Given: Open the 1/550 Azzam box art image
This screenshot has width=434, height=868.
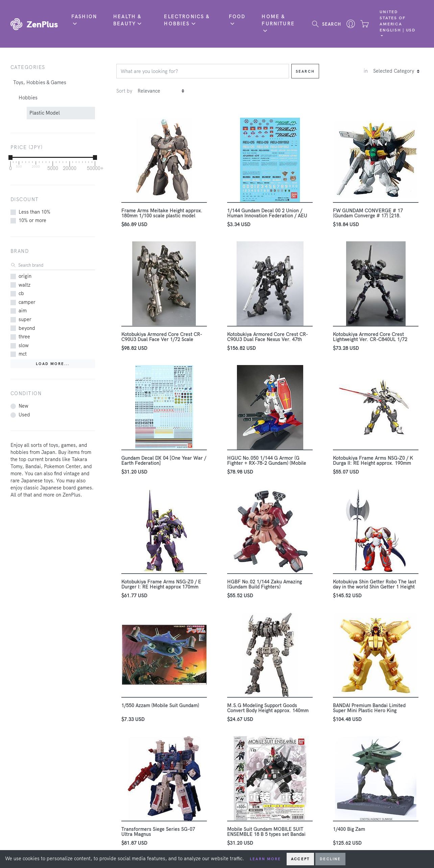Looking at the screenshot, I should point(164,655).
